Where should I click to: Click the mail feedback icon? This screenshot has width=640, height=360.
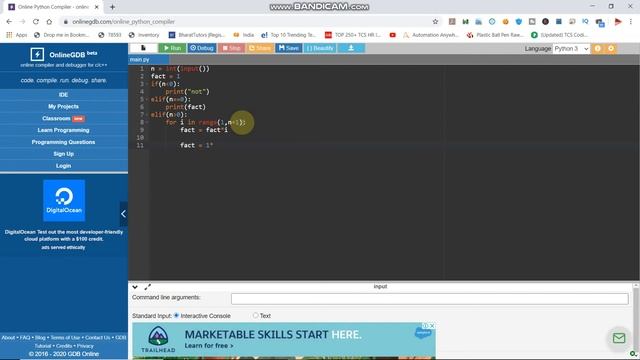619,338
